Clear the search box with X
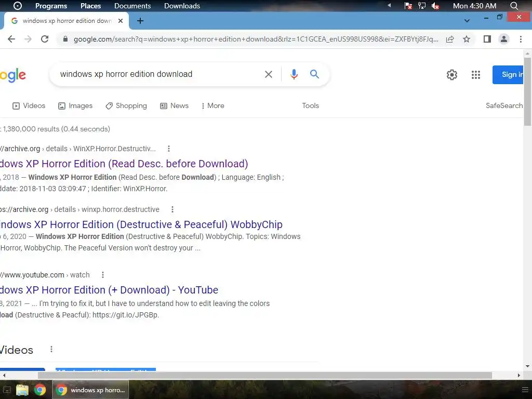The width and height of the screenshot is (532, 399). [x=269, y=74]
